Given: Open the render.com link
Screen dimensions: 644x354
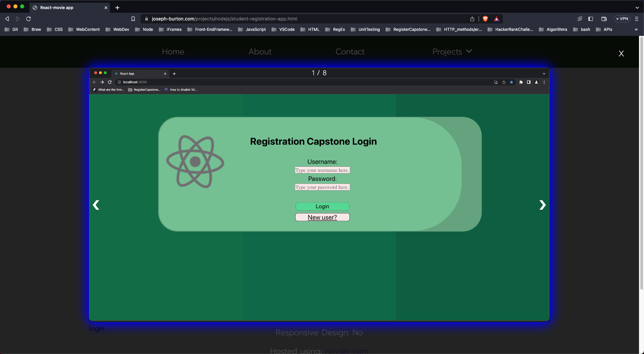Looking at the screenshot, I should [346, 351].
